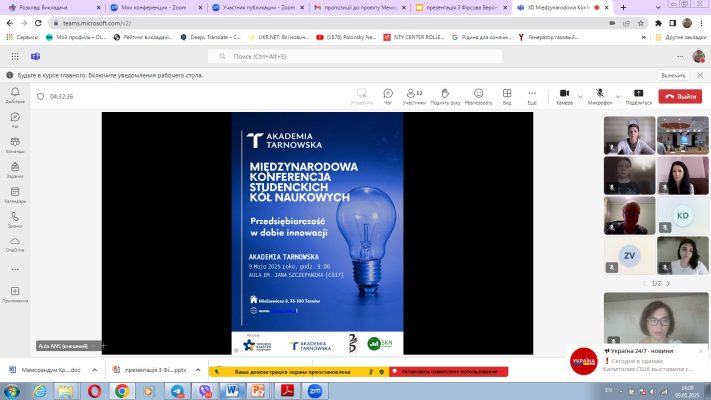
Task: Open the UKR.NET bookmark
Action: [279, 37]
